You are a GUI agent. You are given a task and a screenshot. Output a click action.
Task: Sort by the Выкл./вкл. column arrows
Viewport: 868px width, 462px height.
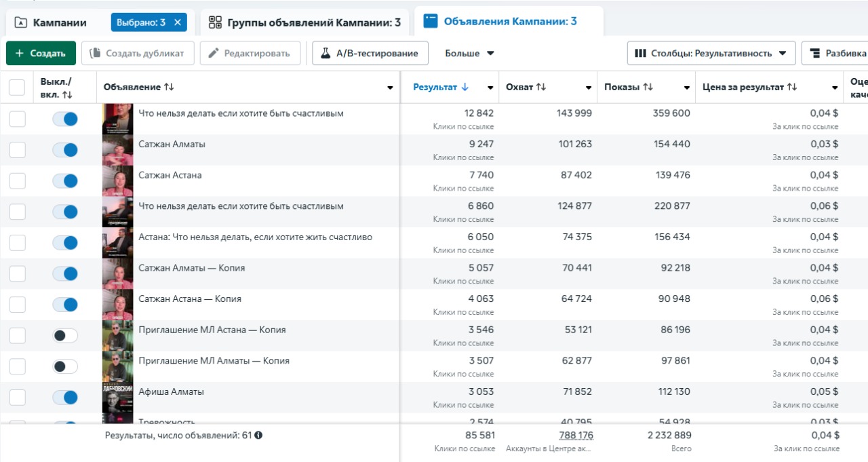[66, 95]
